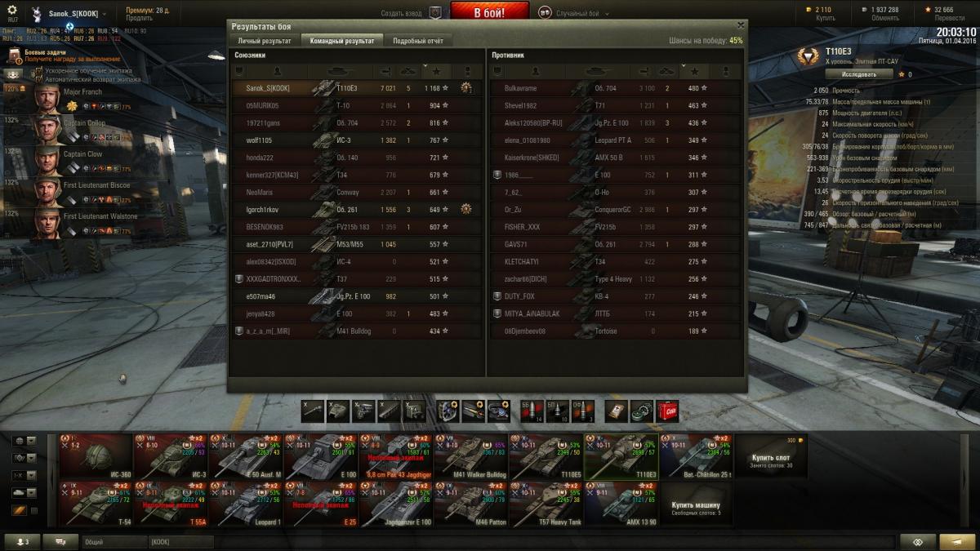The width and height of the screenshot is (980, 551).
Task: Open the engine module slot
Action: pyautogui.click(x=363, y=411)
